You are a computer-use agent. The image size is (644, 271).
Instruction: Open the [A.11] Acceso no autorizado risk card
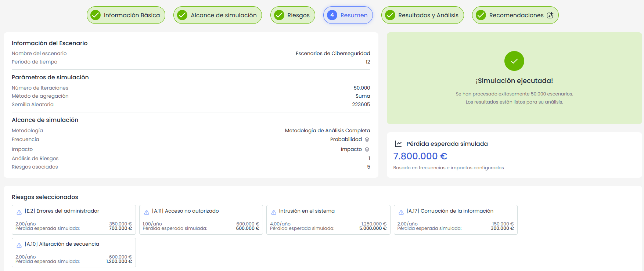coord(201,220)
